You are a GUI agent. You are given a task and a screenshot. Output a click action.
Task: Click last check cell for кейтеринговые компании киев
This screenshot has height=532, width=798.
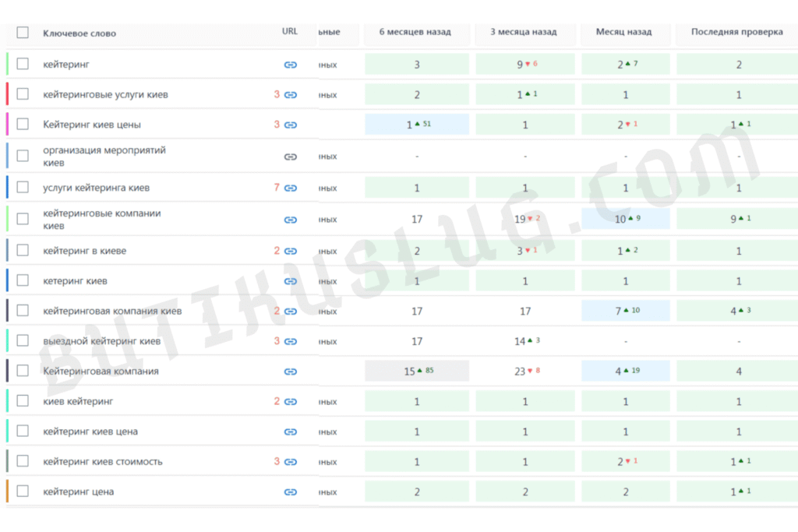pos(737,219)
